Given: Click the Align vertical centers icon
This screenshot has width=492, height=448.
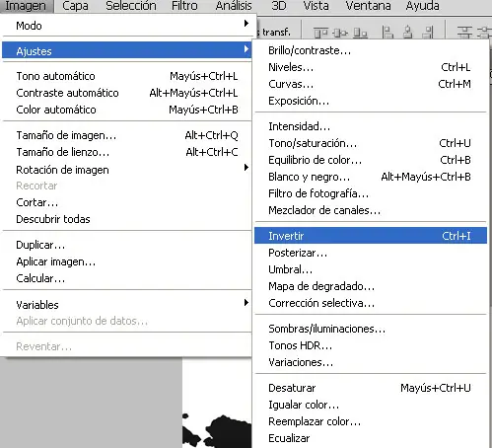Looking at the screenshot, I should pyautogui.click(x=340, y=33).
